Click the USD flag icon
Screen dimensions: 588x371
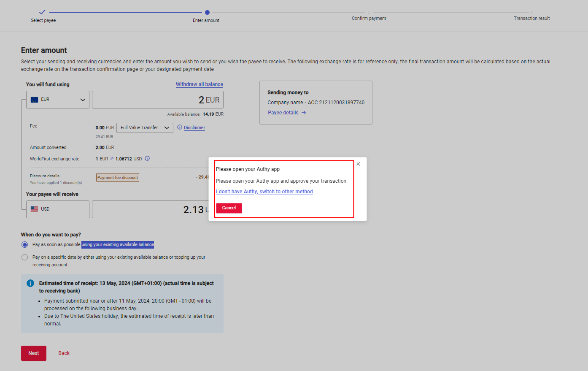click(x=35, y=209)
